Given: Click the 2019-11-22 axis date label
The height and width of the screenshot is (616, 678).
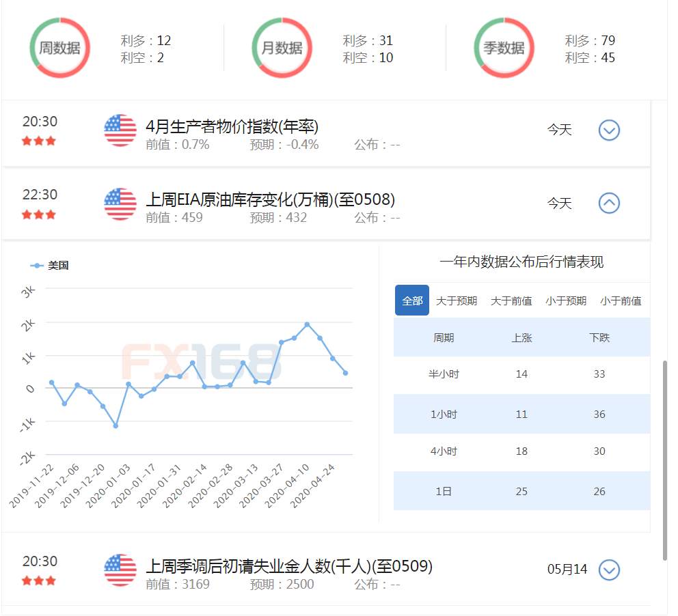Looking at the screenshot, I should click(x=31, y=486).
